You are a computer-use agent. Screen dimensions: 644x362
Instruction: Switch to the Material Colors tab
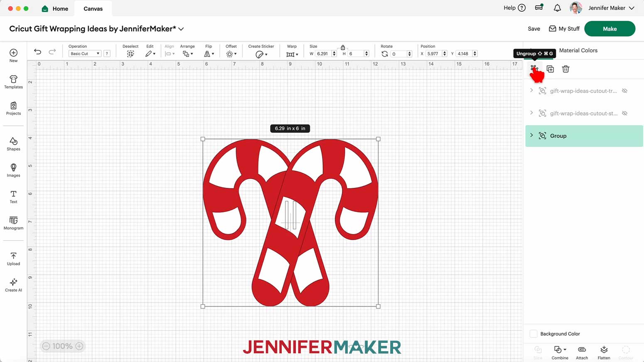(578, 50)
